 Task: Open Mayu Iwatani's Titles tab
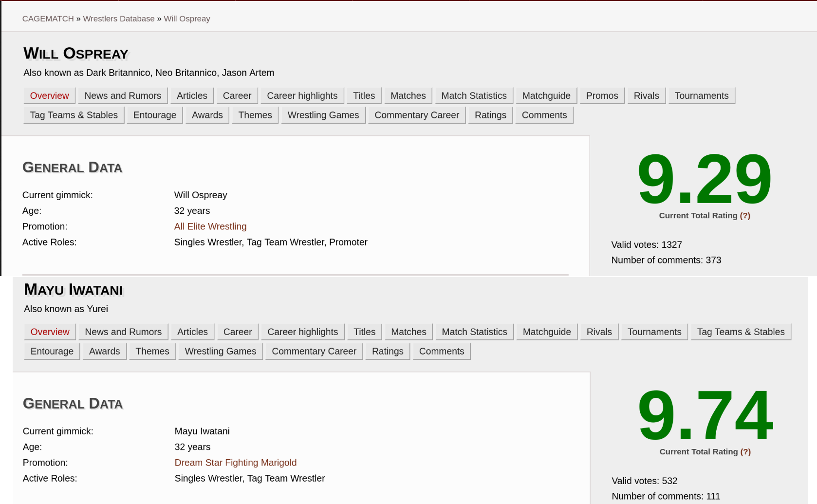(x=365, y=332)
